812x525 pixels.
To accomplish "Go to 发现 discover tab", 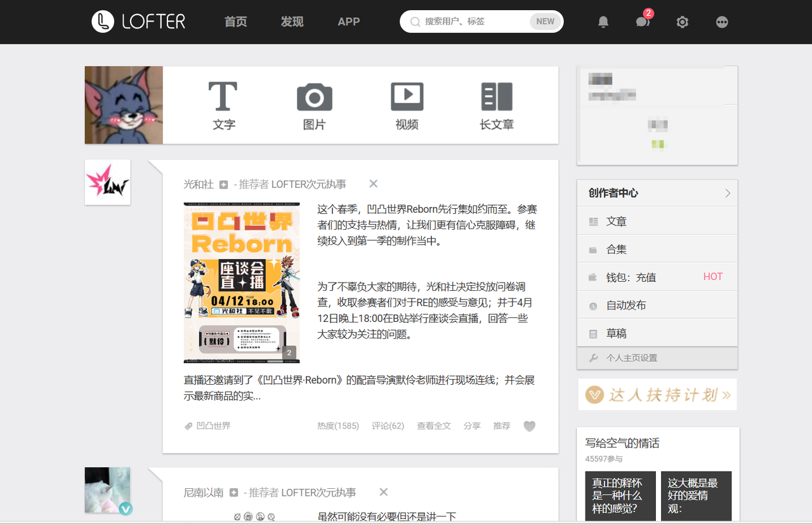I will (292, 22).
